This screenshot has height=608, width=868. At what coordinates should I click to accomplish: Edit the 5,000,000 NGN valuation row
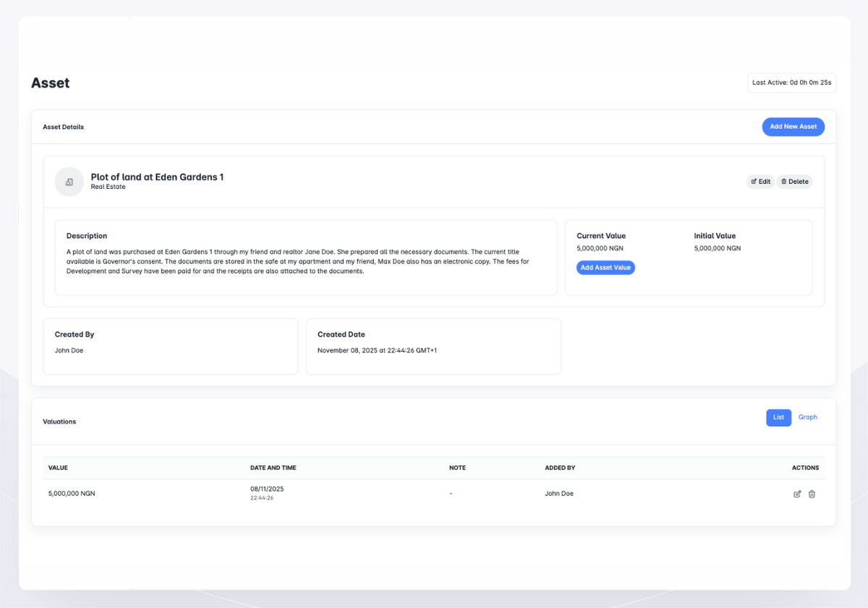coord(797,494)
